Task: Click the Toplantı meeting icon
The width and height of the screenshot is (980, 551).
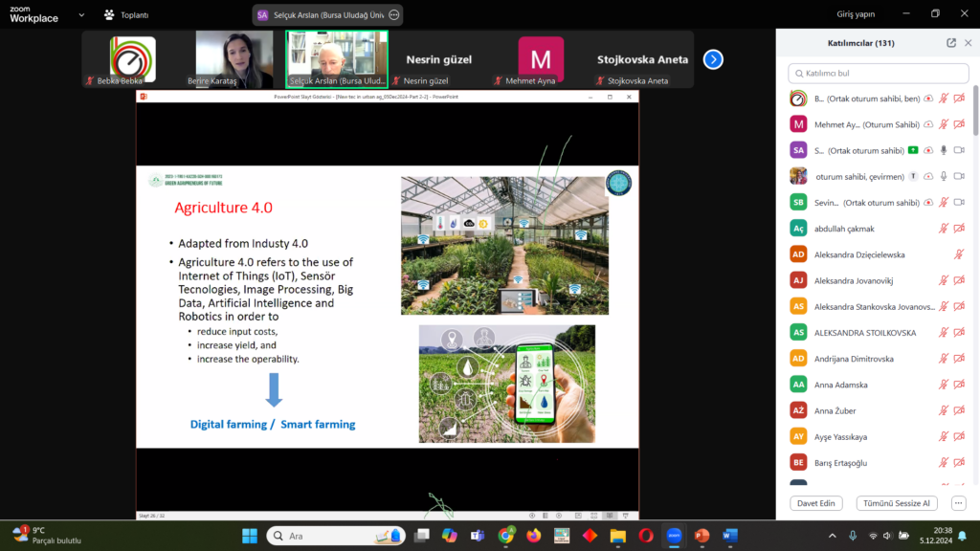Action: click(x=110, y=14)
